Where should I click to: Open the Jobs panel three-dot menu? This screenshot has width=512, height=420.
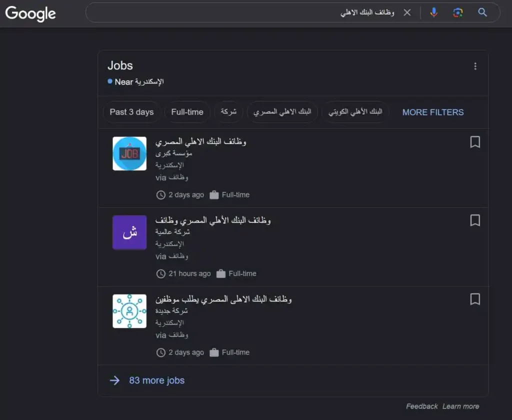(475, 65)
